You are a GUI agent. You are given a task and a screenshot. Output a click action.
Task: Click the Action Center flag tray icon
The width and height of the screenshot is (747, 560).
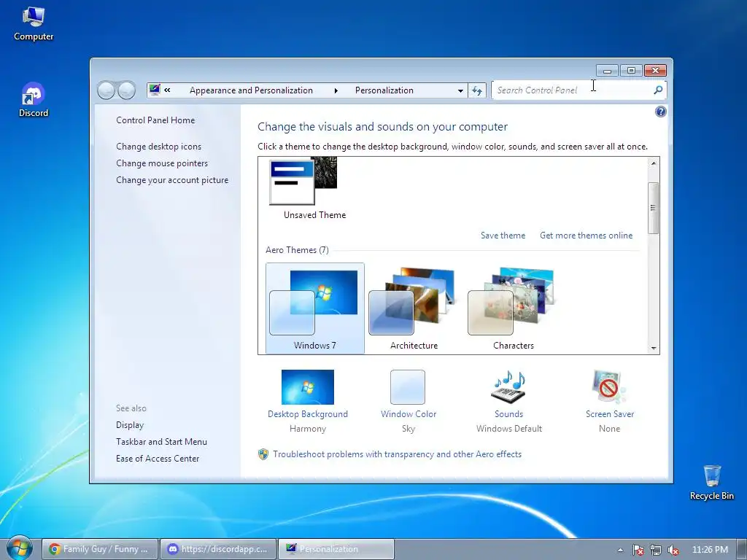pyautogui.click(x=638, y=550)
